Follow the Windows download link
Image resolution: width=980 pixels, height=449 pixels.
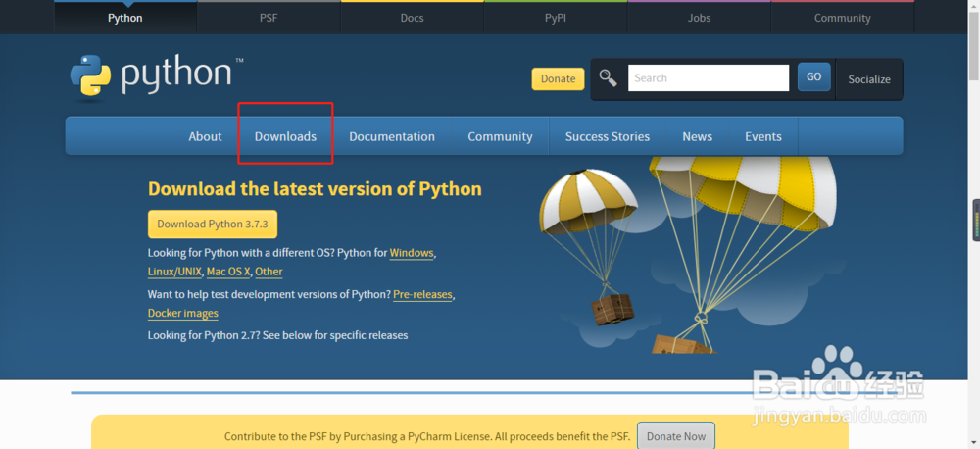coord(412,253)
